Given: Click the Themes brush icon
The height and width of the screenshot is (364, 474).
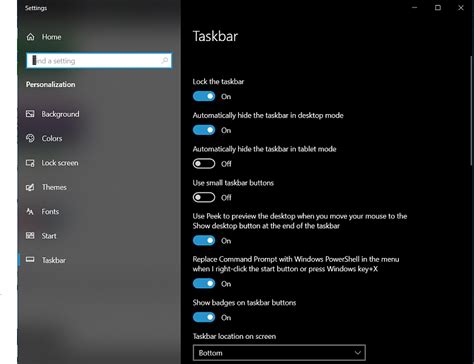Looking at the screenshot, I should tap(30, 187).
